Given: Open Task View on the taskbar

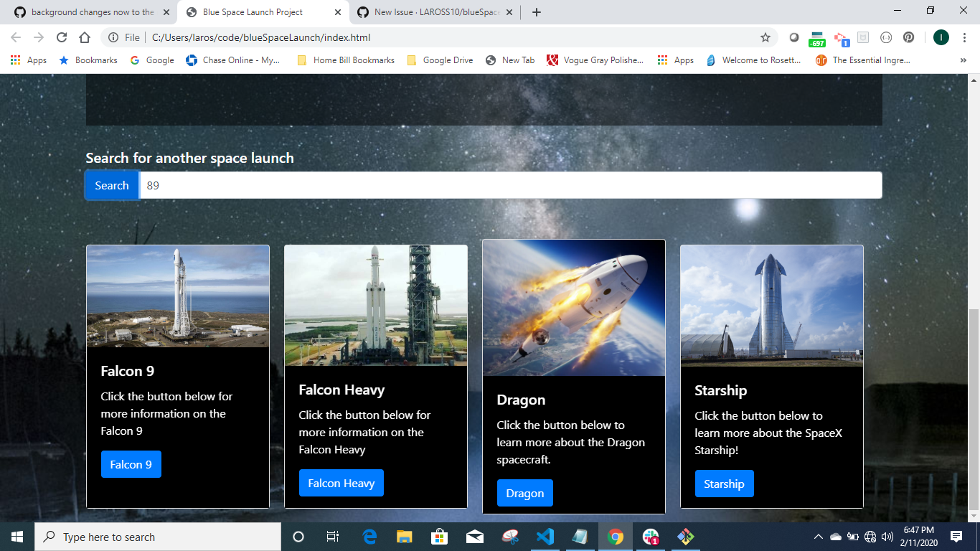Looking at the screenshot, I should 333,537.
